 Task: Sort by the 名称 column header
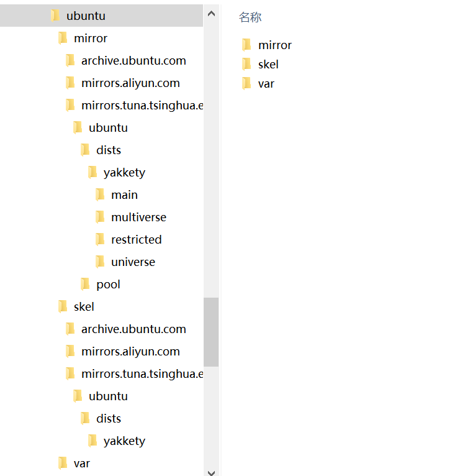[x=250, y=17]
